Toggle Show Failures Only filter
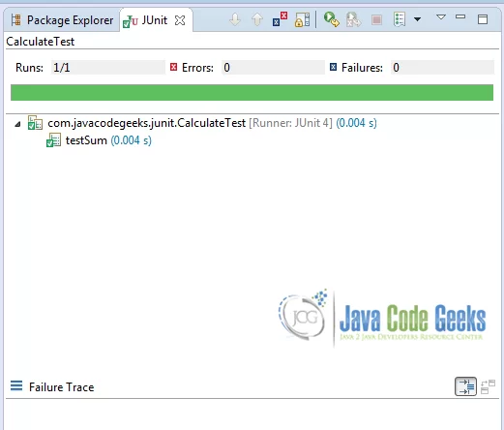Viewport: 504px width, 430px height. [x=280, y=19]
